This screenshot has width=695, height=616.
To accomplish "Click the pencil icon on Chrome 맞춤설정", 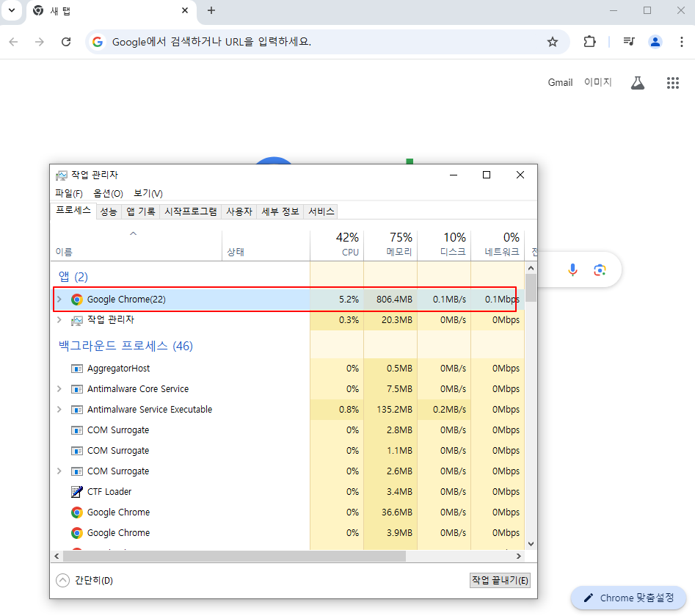I will pyautogui.click(x=588, y=598).
